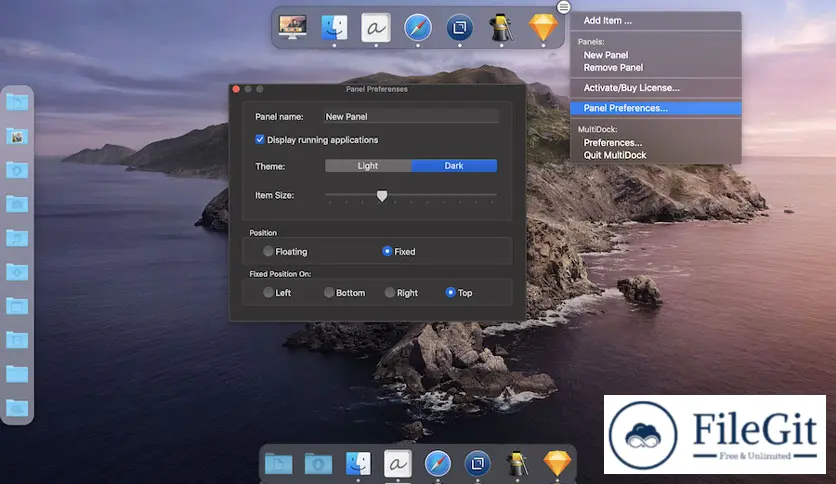
Task: Open the diamond-marked folder in left side panel
Action: click(x=17, y=272)
